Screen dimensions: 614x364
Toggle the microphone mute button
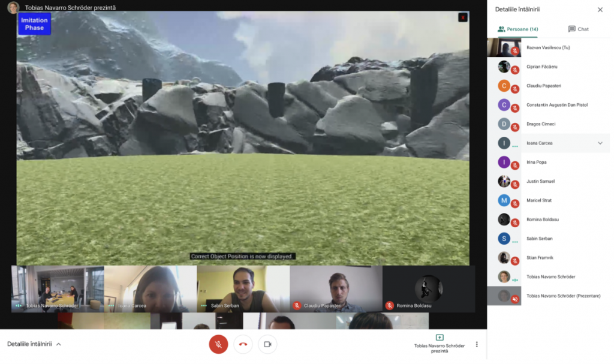pos(218,344)
